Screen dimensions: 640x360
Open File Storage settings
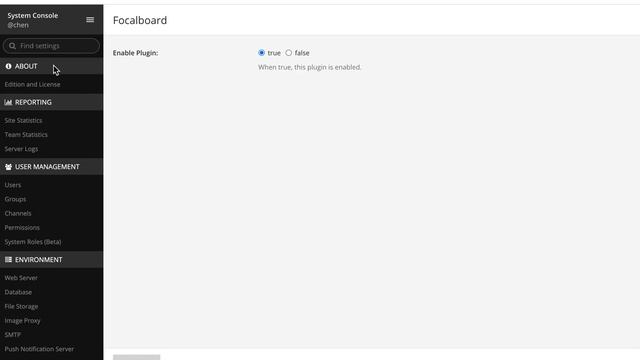pyautogui.click(x=21, y=307)
